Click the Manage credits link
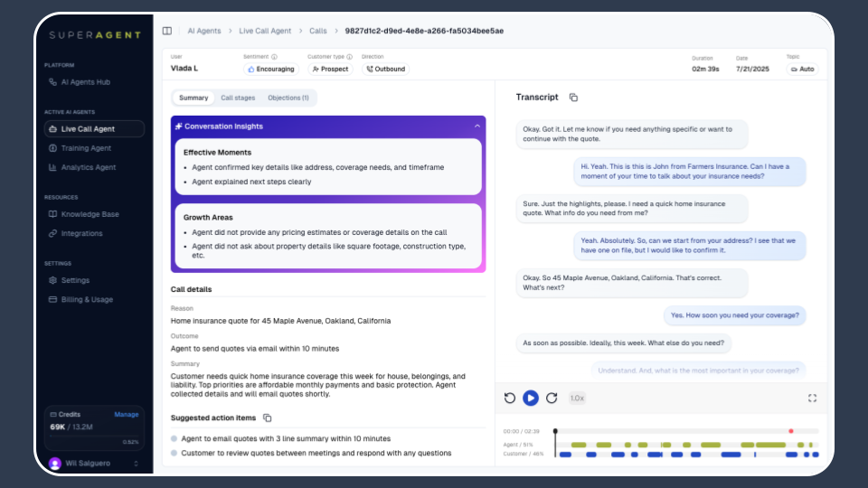This screenshot has width=868, height=488. pos(127,414)
